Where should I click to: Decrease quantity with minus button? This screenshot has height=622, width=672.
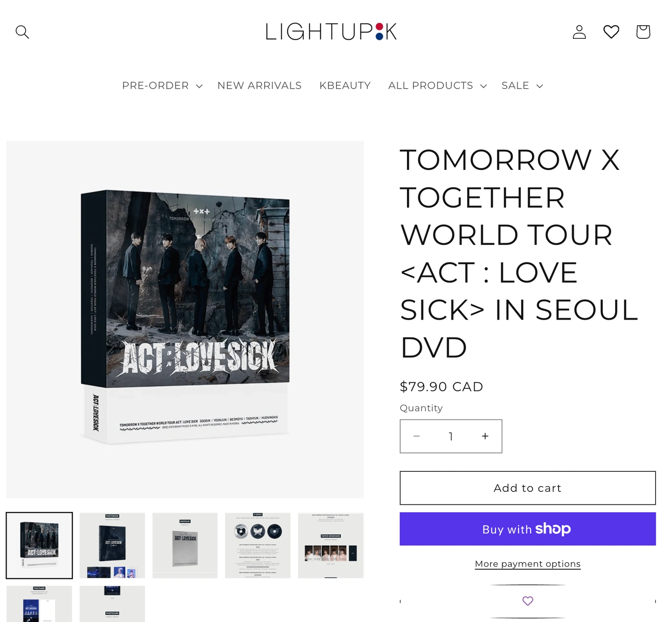coord(417,436)
